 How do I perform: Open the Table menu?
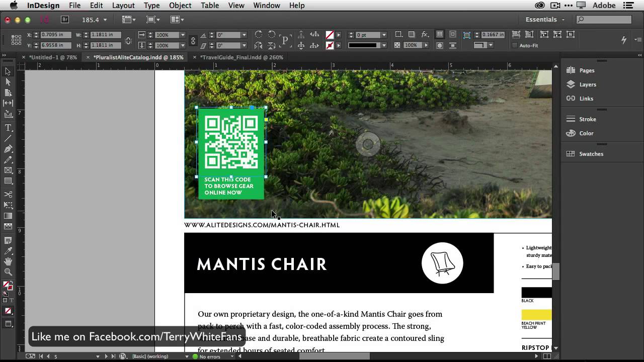click(210, 6)
